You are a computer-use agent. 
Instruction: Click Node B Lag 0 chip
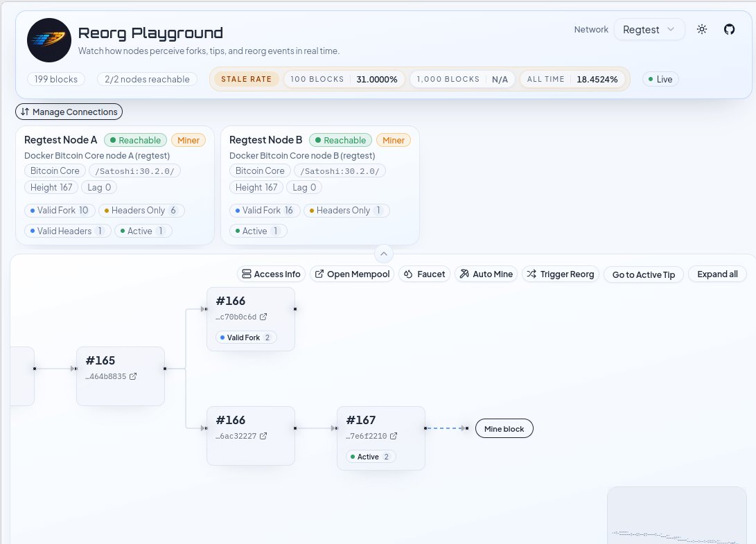[304, 187]
